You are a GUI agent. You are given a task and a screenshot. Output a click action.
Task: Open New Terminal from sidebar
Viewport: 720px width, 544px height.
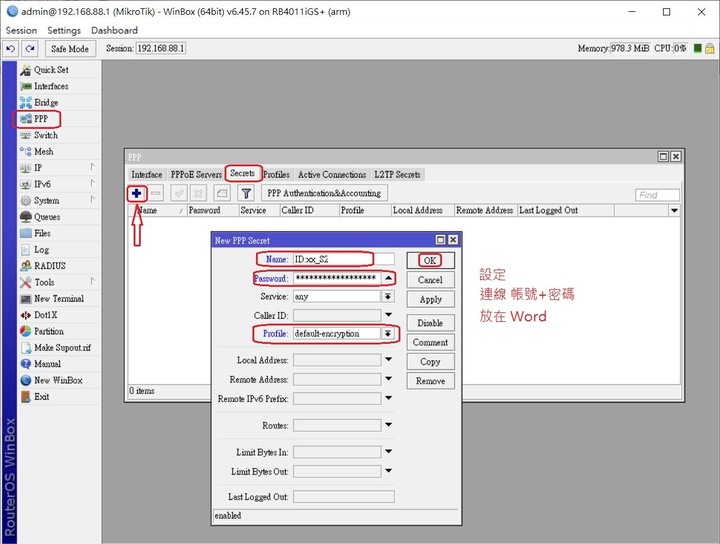[x=59, y=298]
